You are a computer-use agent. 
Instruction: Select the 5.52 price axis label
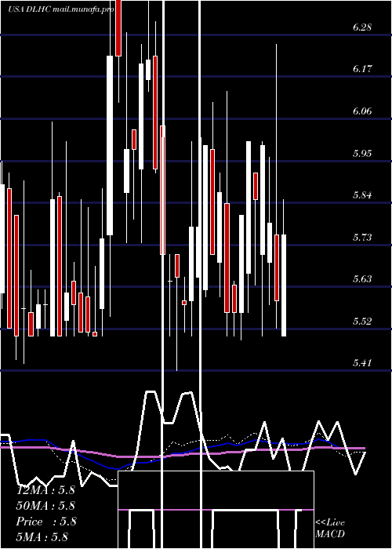[362, 321]
